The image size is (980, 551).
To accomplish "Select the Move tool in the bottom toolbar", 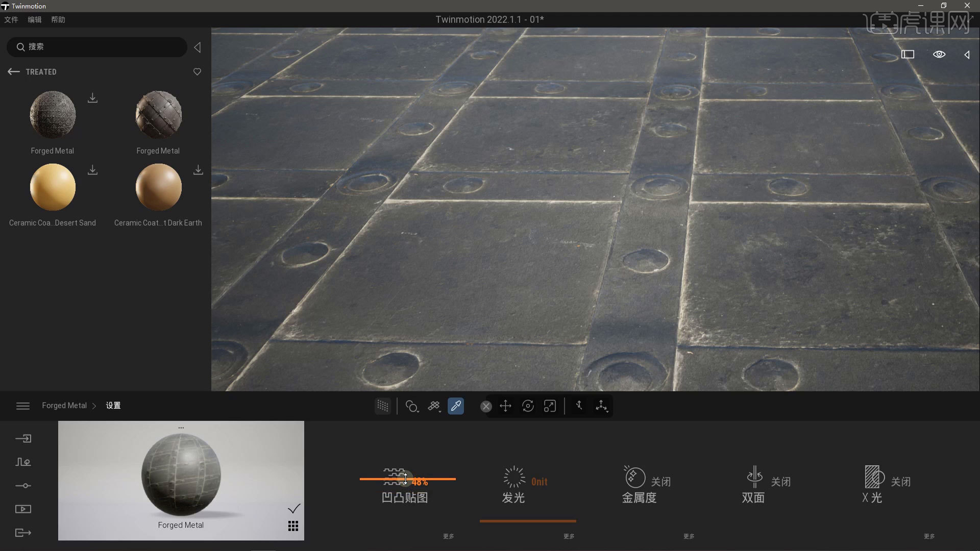I will [x=505, y=406].
